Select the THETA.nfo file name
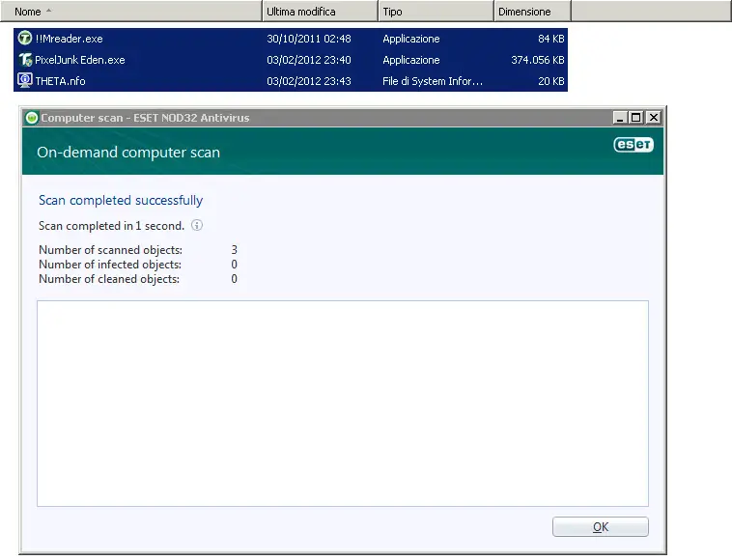Image resolution: width=732 pixels, height=560 pixels. point(60,81)
